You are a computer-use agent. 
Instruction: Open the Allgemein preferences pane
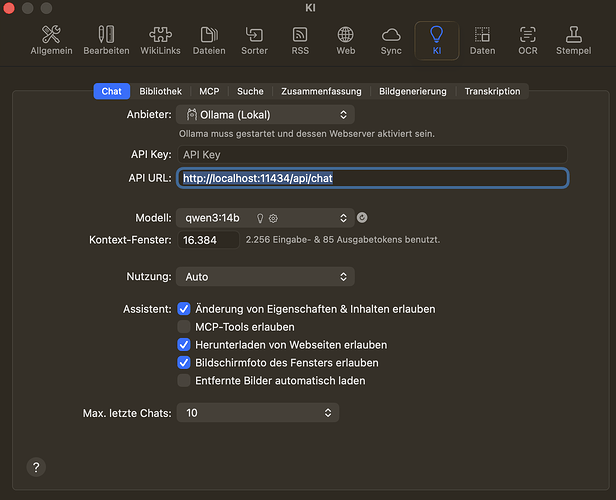point(51,41)
